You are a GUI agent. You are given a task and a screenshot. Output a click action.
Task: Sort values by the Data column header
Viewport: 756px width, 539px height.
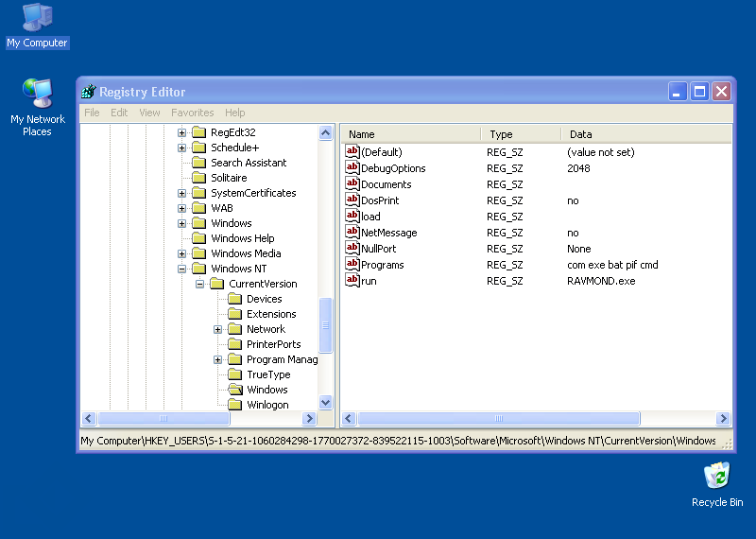click(646, 134)
